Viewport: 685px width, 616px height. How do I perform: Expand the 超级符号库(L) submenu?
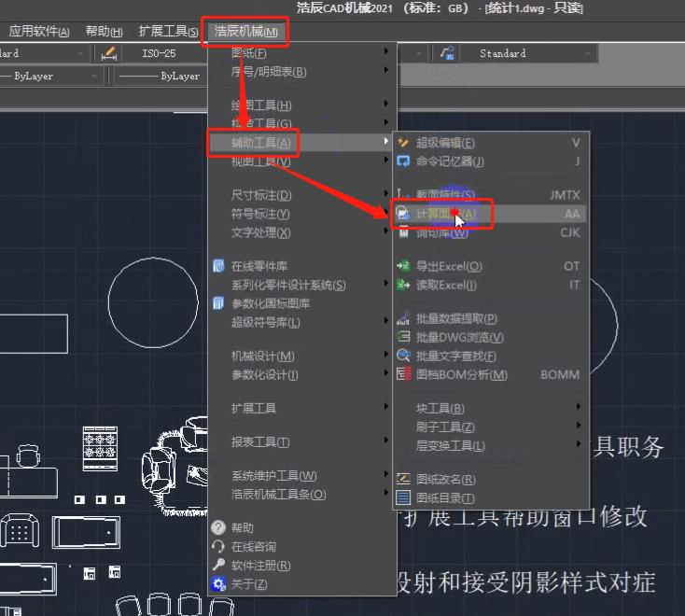[x=301, y=322]
